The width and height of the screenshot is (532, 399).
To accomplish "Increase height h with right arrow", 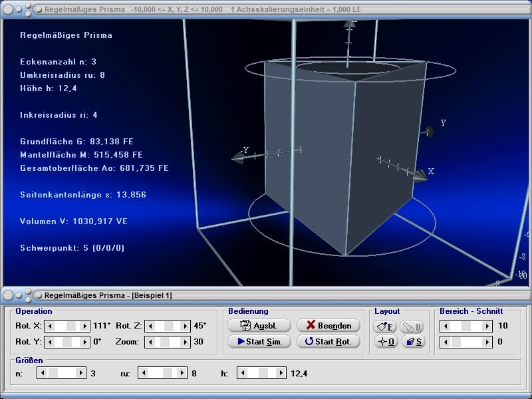I will tap(281, 373).
